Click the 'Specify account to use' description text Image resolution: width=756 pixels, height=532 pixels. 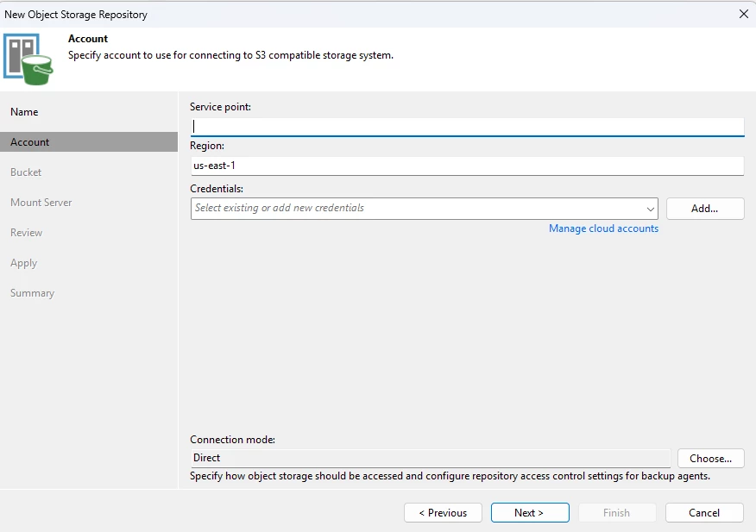coord(230,55)
